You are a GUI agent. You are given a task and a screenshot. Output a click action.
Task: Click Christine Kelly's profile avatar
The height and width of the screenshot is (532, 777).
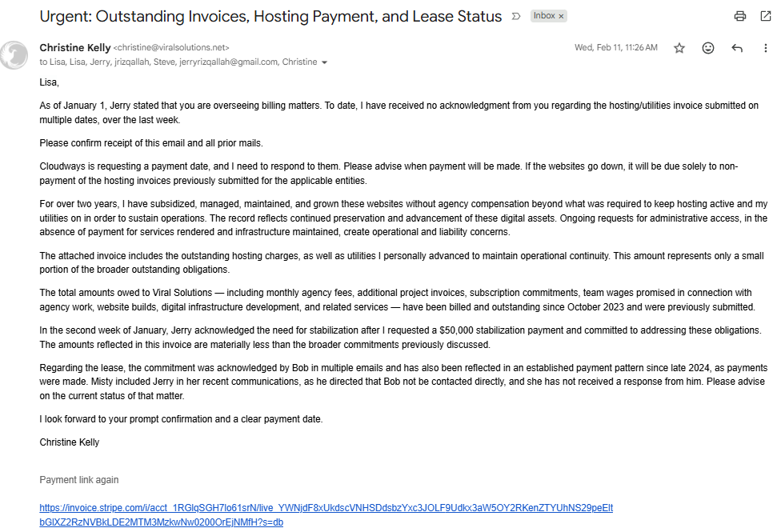pos(14,55)
